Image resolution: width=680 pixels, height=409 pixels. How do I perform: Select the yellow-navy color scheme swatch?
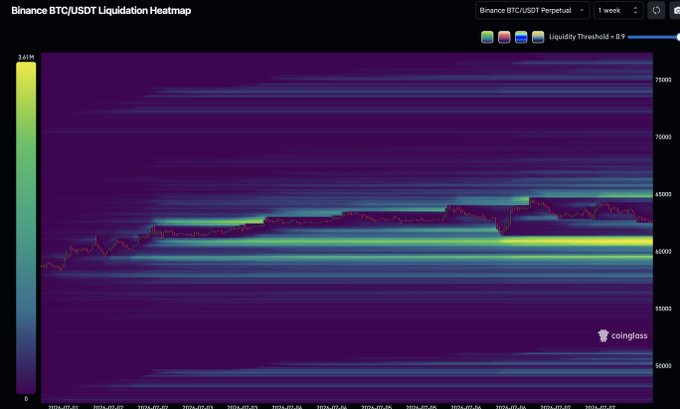[x=538, y=37]
